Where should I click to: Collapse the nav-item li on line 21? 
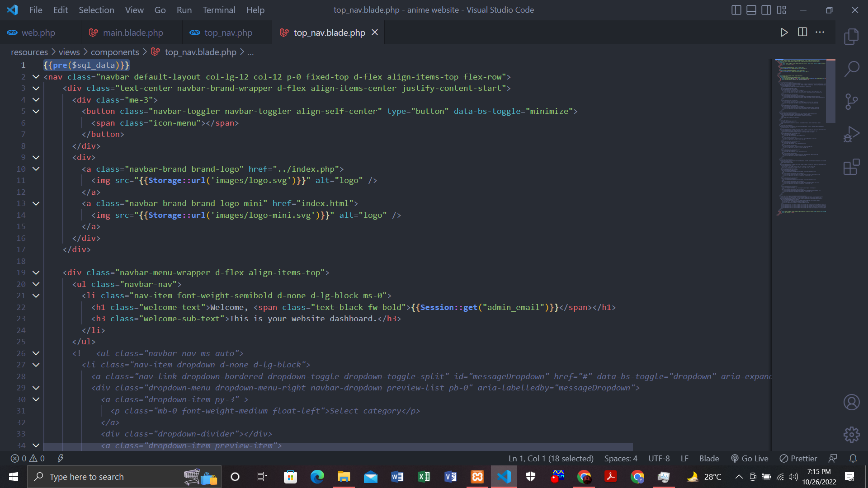(36, 296)
